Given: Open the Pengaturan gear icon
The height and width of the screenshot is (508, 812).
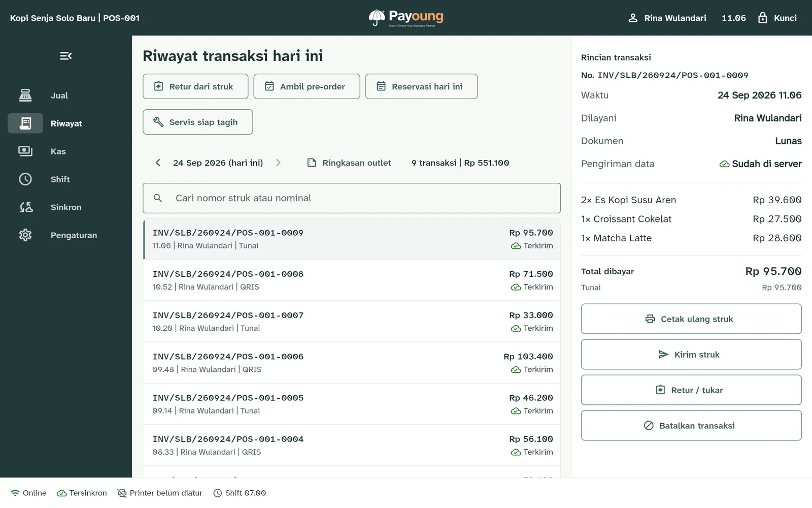Looking at the screenshot, I should [x=25, y=235].
